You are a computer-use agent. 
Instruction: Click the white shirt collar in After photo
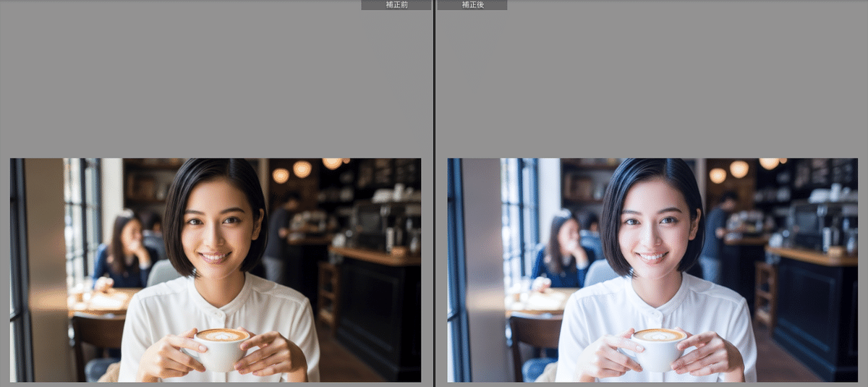[655, 286]
